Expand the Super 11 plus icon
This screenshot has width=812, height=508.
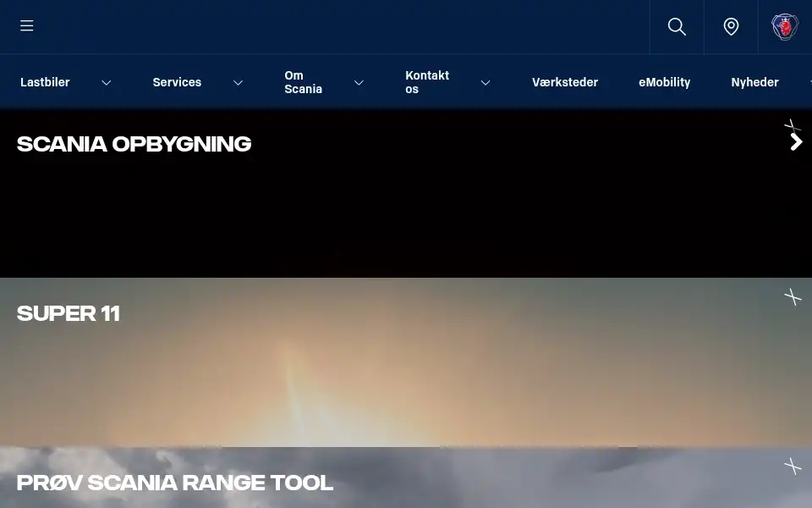pos(793,297)
